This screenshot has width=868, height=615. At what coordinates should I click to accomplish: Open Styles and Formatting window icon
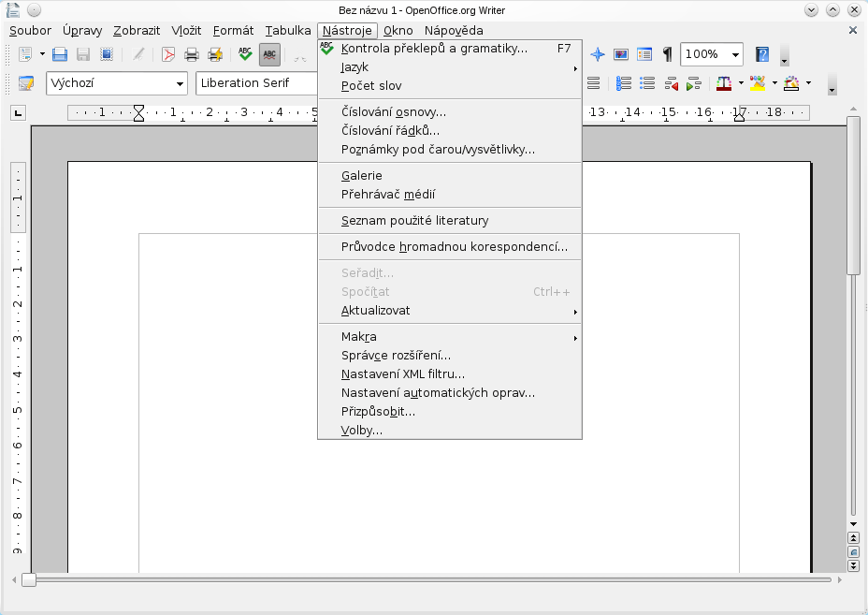click(25, 83)
